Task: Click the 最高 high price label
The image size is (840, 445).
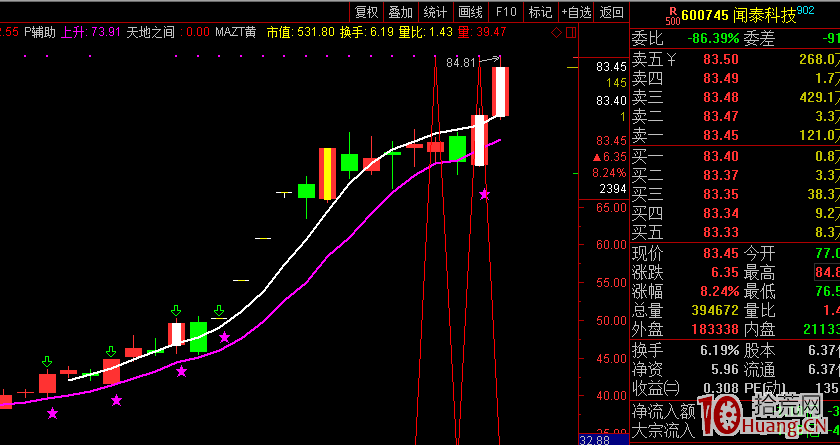Action: coord(760,273)
